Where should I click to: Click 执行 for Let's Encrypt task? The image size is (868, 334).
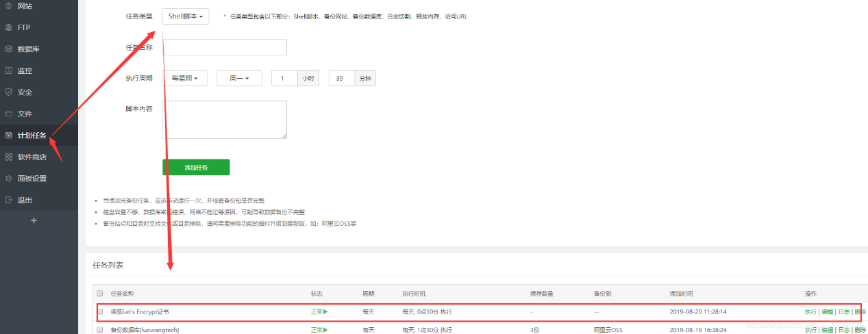pyautogui.click(x=810, y=311)
